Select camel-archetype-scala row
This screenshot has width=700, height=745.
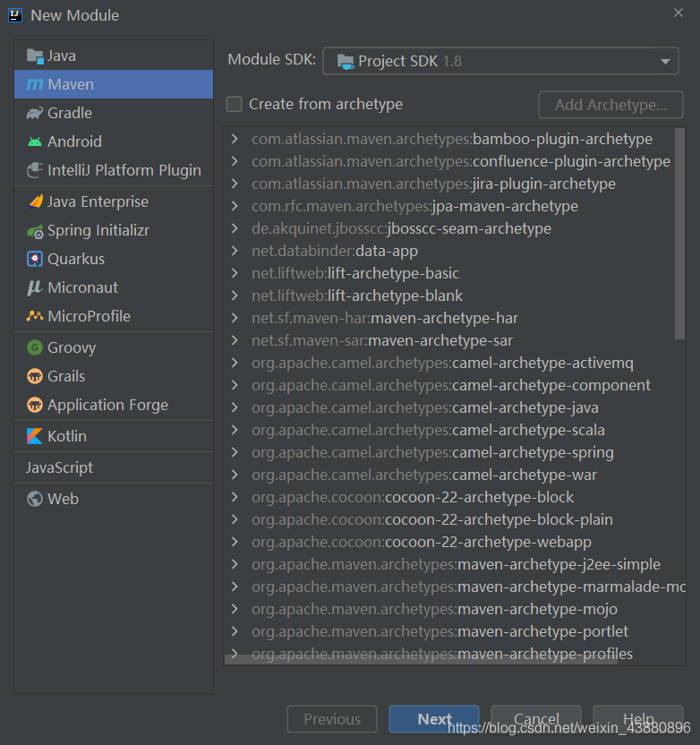455,430
